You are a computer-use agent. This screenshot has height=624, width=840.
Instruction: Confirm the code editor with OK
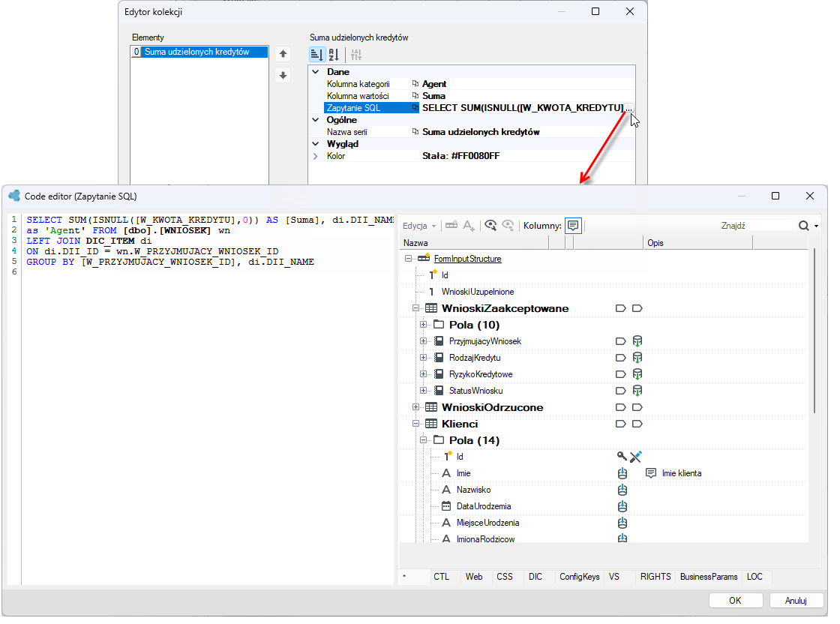tap(735, 601)
